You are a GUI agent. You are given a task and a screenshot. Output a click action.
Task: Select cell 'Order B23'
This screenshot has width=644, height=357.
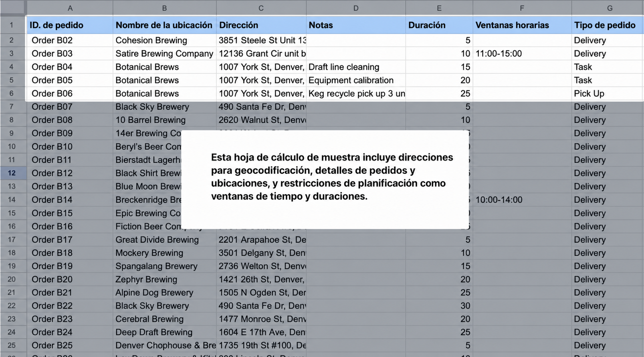pos(70,319)
